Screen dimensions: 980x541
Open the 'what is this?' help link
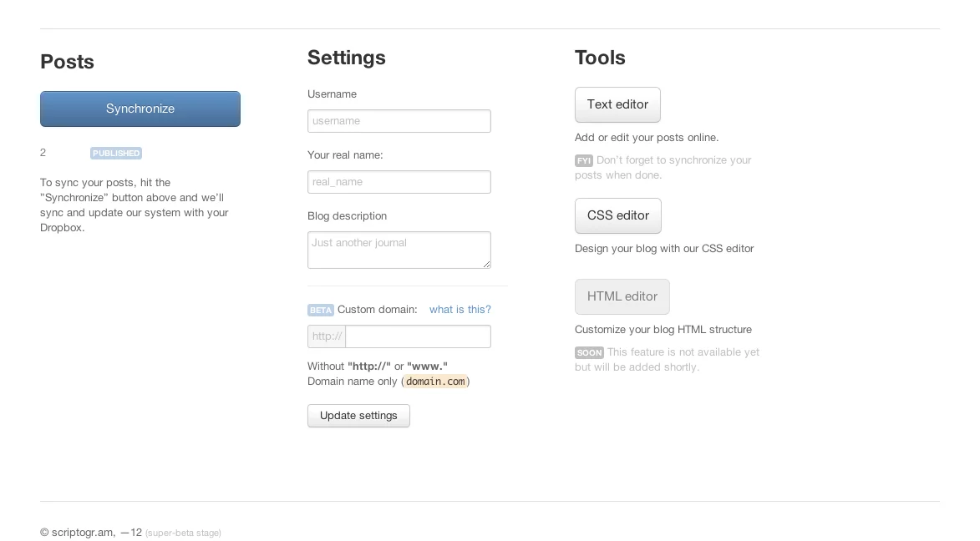(x=460, y=309)
